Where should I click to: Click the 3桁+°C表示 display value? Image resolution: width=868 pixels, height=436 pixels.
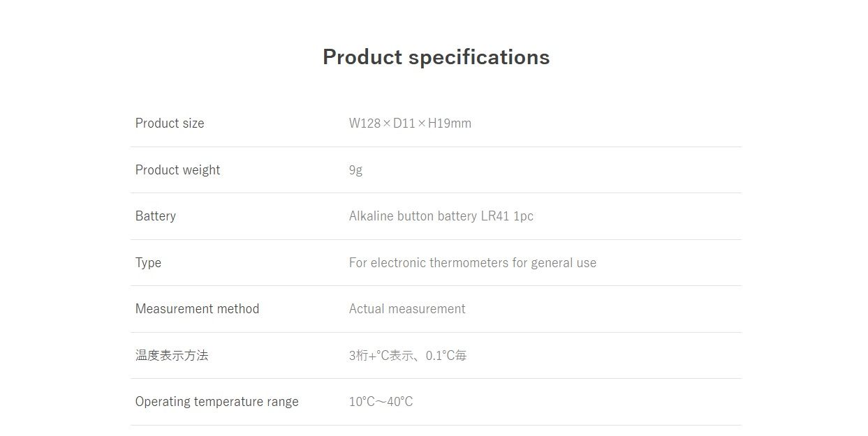tap(381, 356)
